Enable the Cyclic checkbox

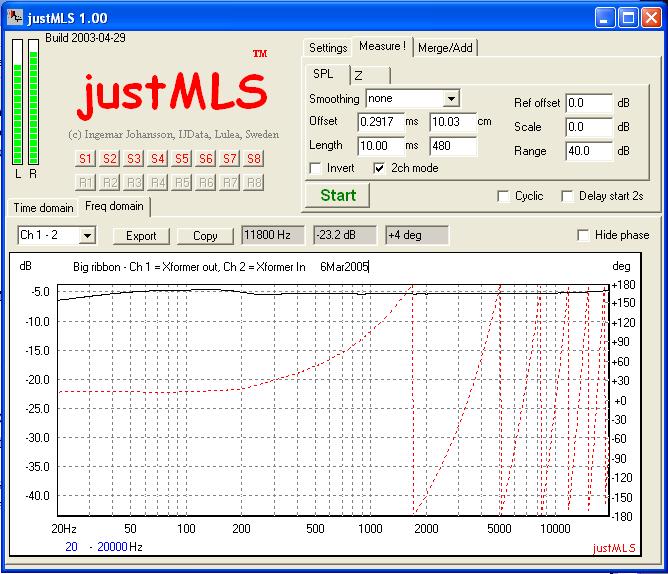point(503,196)
